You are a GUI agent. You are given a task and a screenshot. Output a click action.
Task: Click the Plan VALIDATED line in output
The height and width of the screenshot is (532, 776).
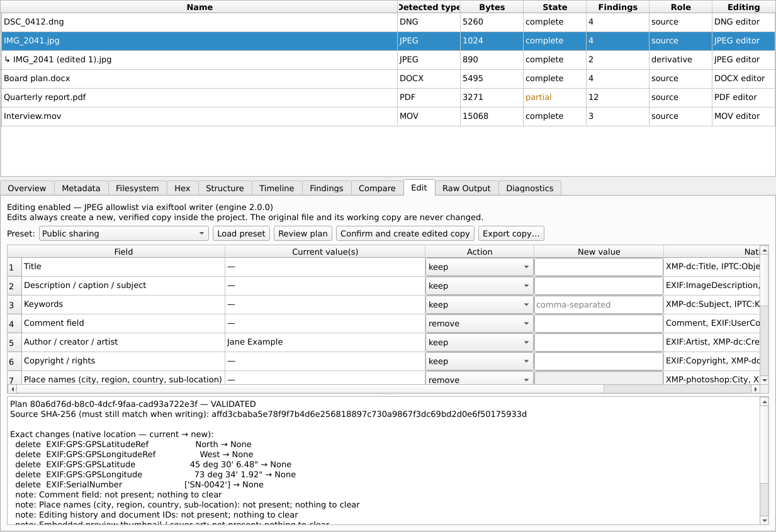(x=133, y=404)
